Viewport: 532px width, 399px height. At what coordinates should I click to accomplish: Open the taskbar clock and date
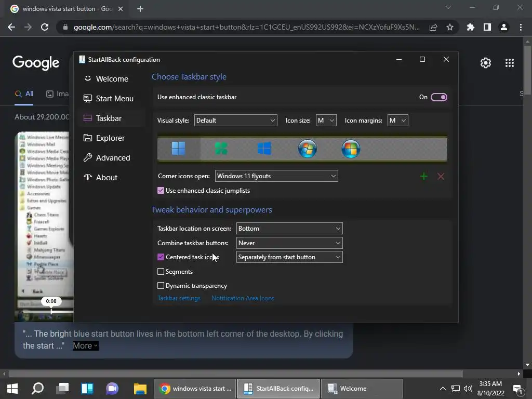coord(490,389)
